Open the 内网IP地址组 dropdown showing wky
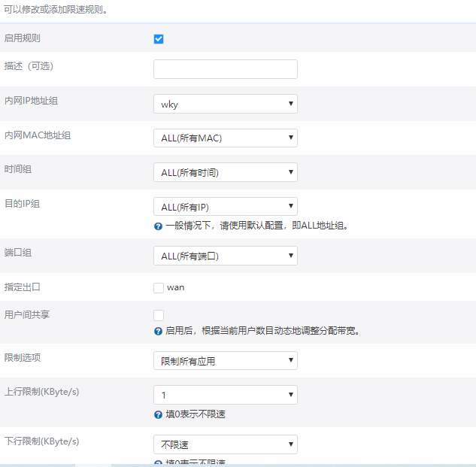 point(226,104)
